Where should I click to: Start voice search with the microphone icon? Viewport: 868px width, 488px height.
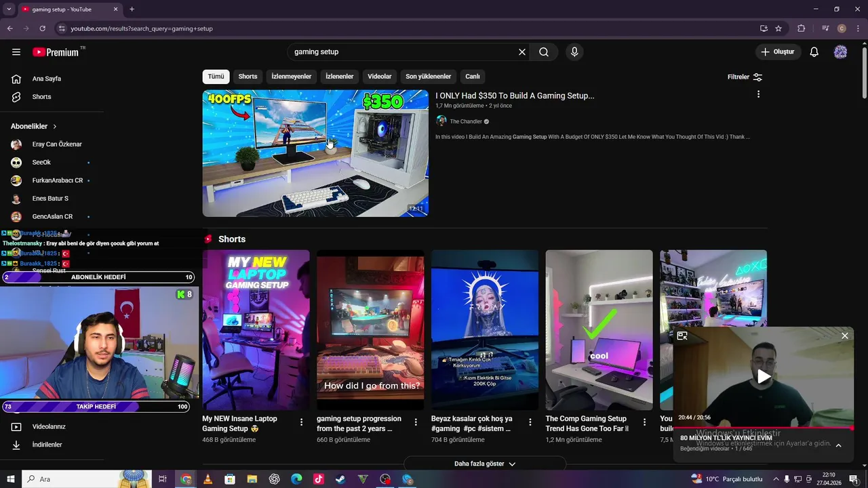pyautogui.click(x=574, y=52)
